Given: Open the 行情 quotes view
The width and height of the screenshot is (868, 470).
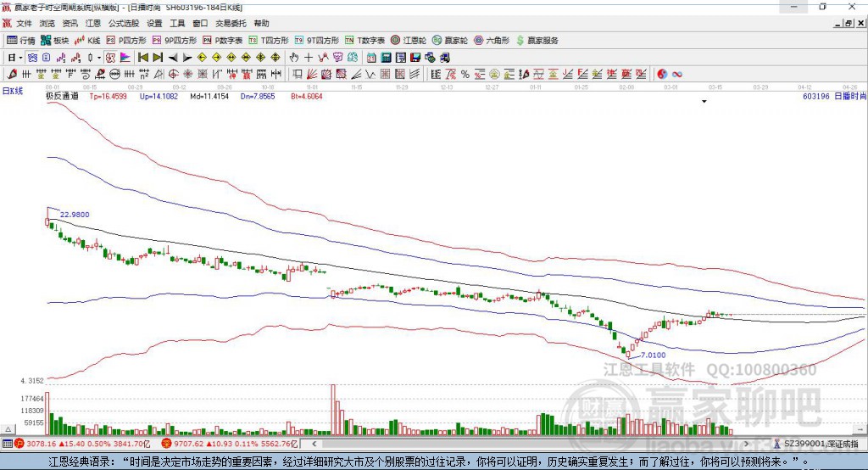Looking at the screenshot, I should tap(20, 41).
